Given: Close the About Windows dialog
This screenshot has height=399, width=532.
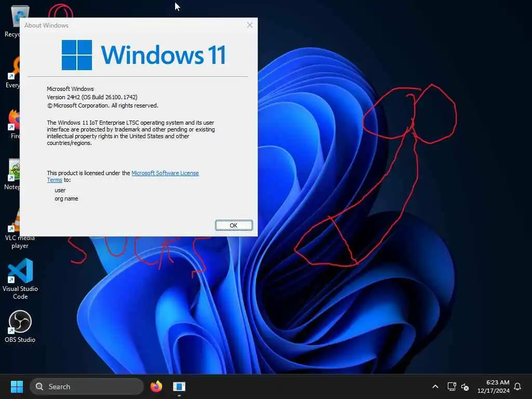Looking at the screenshot, I should (x=250, y=25).
